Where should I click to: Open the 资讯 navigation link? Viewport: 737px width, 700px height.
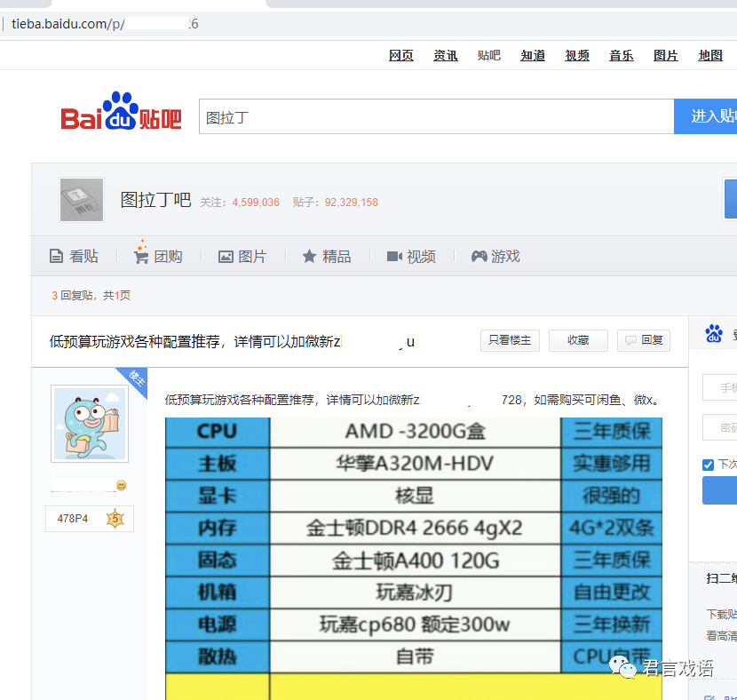(445, 55)
